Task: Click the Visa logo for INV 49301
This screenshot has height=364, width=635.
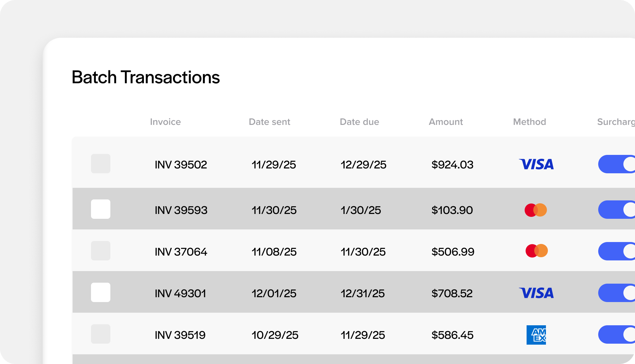Action: tap(536, 293)
